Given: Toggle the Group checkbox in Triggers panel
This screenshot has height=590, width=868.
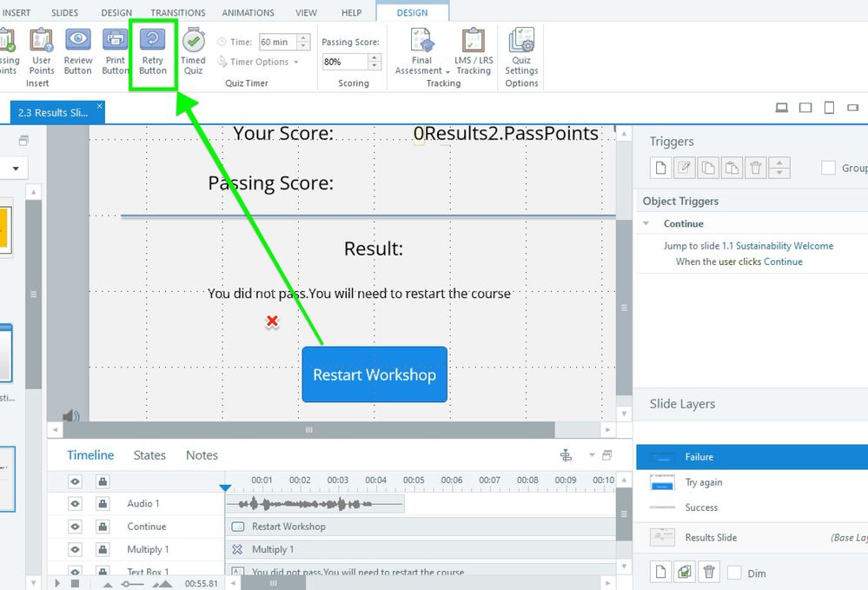Looking at the screenshot, I should pyautogui.click(x=829, y=168).
